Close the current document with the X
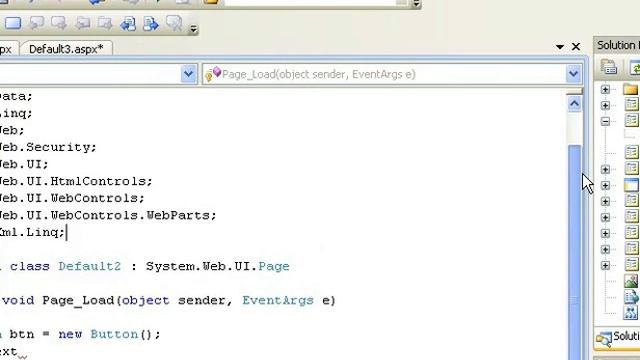Viewport: 640px width, 360px height. point(576,47)
